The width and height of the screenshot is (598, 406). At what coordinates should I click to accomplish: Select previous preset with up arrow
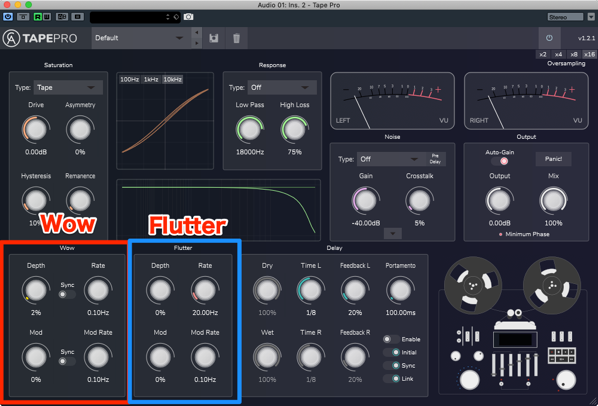[196, 33]
